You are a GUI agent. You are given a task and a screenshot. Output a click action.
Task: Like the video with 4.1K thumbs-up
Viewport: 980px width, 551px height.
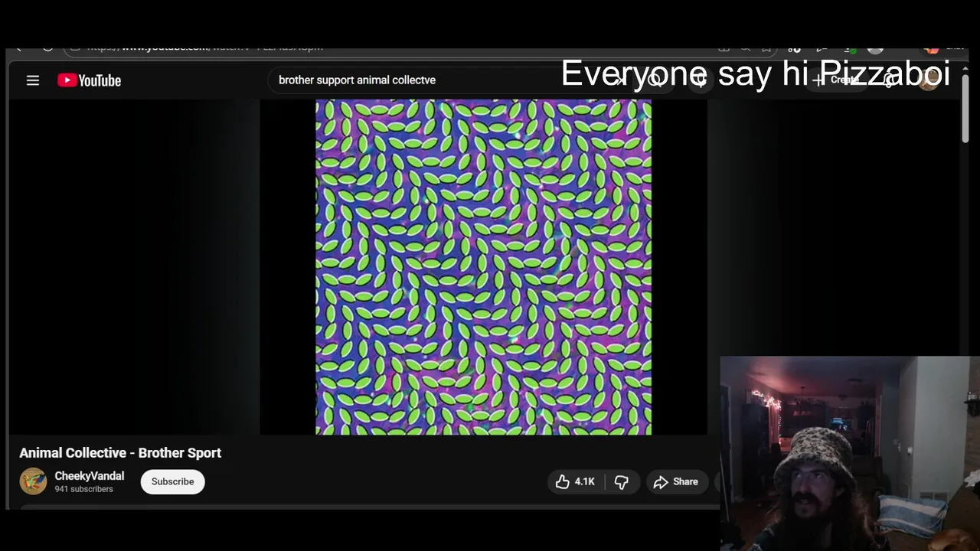pyautogui.click(x=575, y=481)
